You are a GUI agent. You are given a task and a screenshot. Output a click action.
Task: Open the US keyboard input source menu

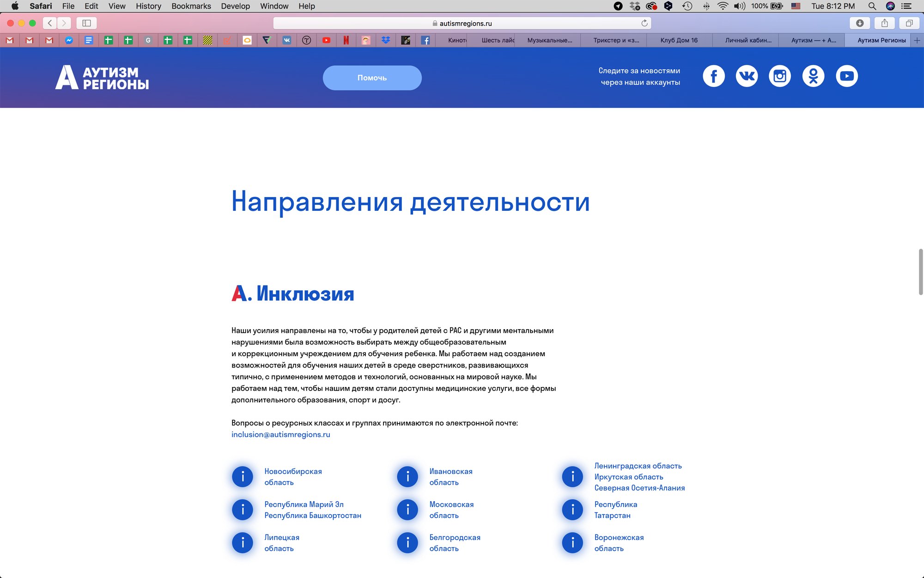[x=796, y=6]
